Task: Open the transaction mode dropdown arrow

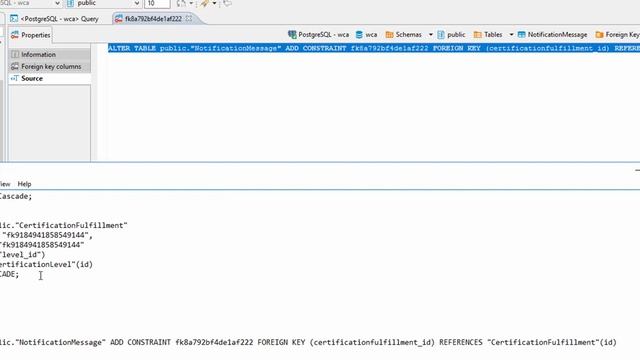Action: (x=191, y=4)
